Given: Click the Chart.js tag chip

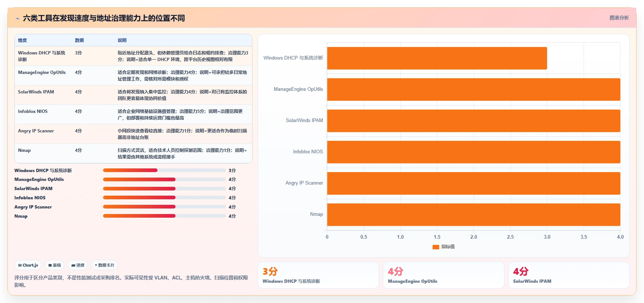Looking at the screenshot, I should coord(28,265).
